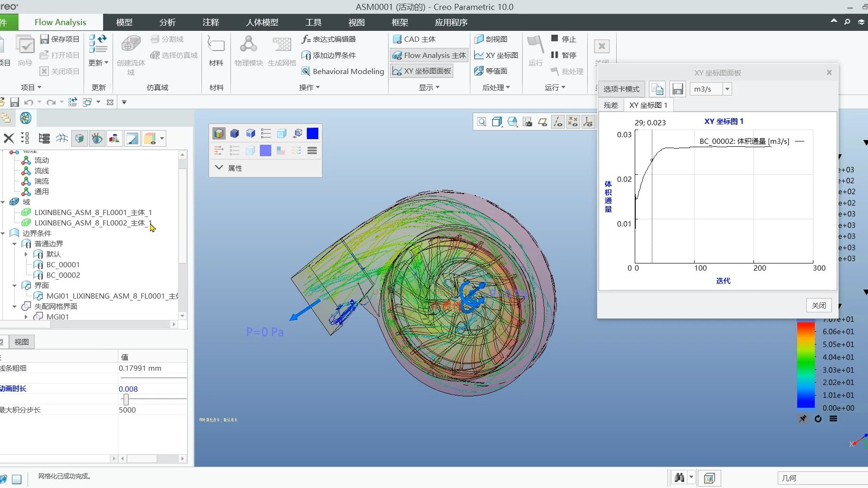The height and width of the screenshot is (488, 868).
Task: Toggle the Flow Analysis 主体 display
Action: tap(429, 56)
